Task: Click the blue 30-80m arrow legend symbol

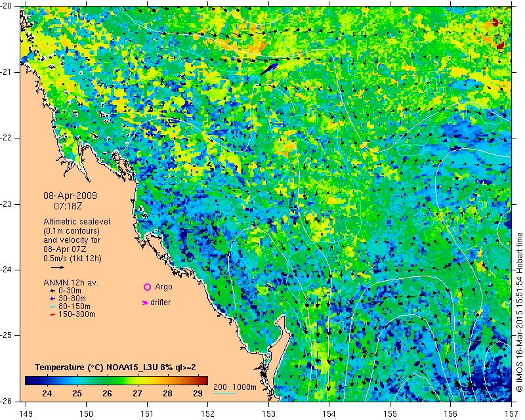Action: click(52, 299)
